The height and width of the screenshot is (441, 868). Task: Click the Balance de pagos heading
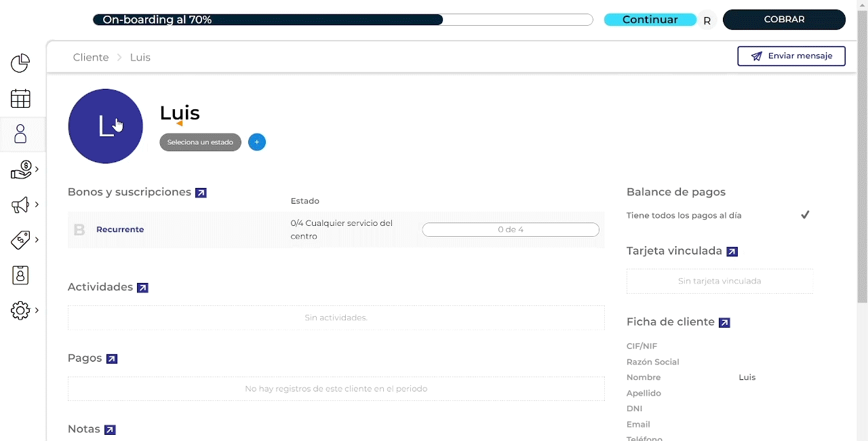click(676, 192)
